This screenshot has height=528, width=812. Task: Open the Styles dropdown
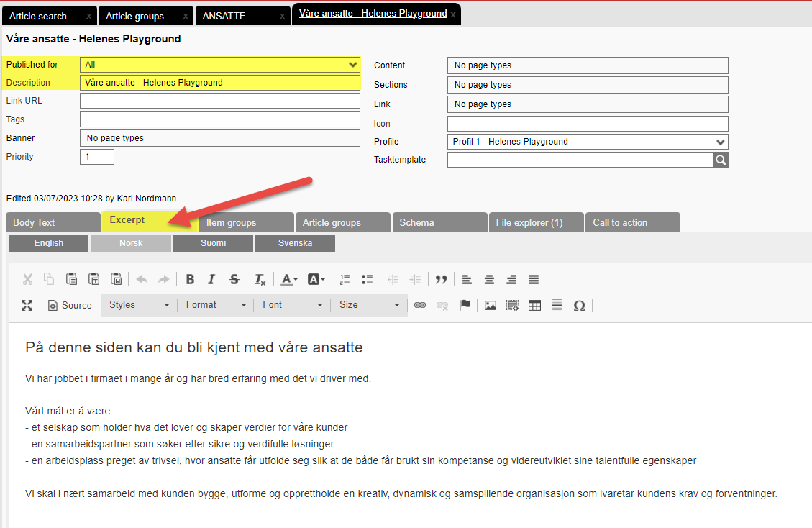click(139, 305)
